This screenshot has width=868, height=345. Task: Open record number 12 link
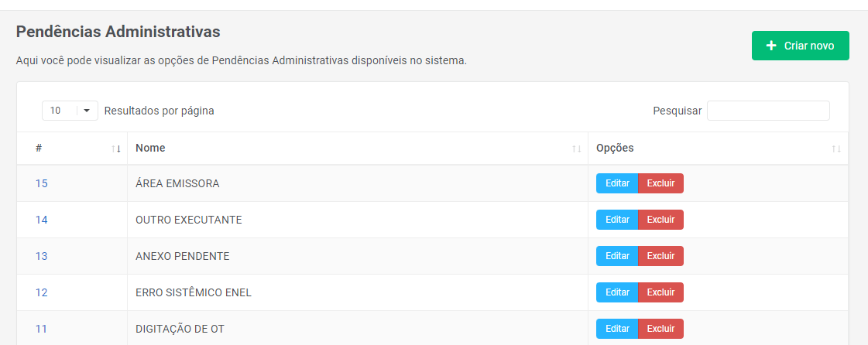point(42,292)
